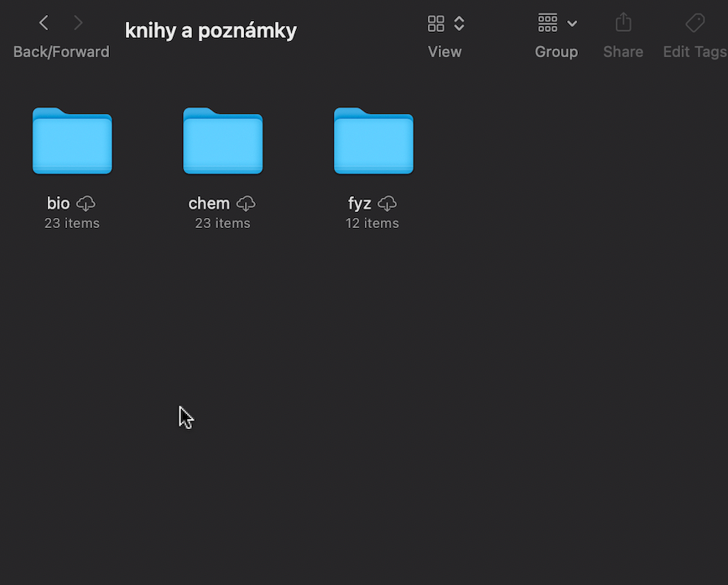
Task: Open the Share icon in the toolbar
Action: tap(622, 23)
